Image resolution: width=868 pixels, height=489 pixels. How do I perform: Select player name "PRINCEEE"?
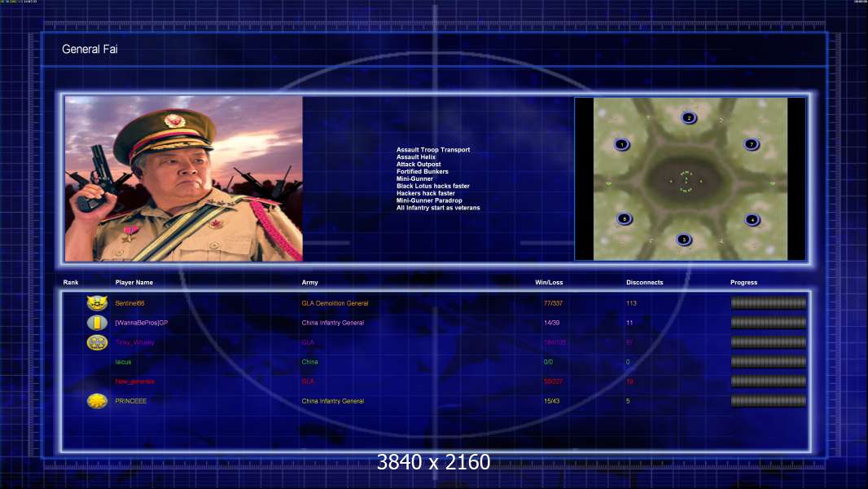point(130,401)
